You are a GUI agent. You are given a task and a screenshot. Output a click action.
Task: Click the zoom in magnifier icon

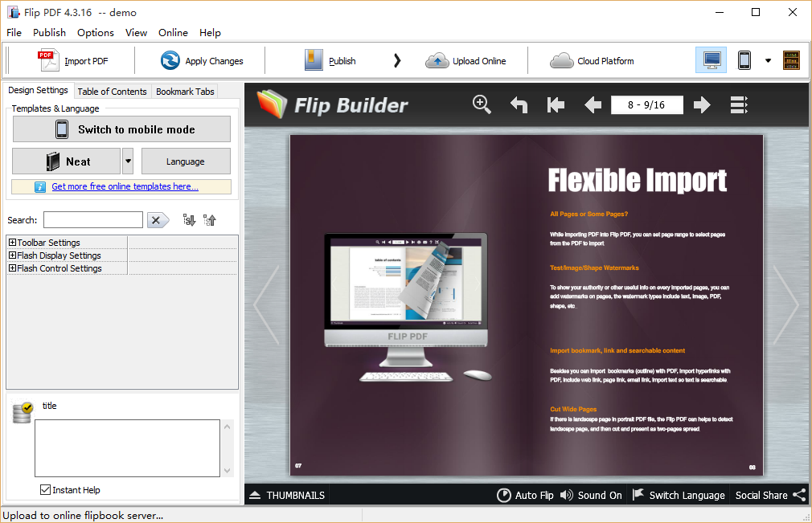pos(482,104)
